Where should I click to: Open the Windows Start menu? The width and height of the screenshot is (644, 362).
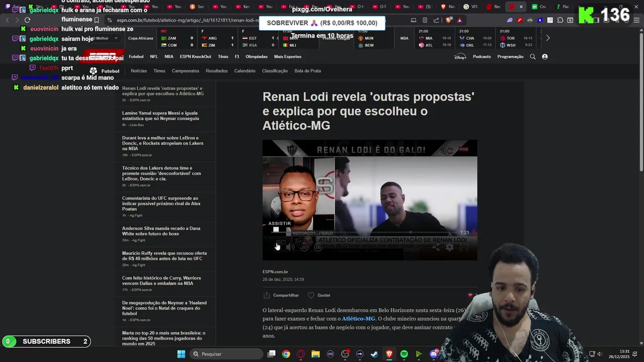pos(181,354)
